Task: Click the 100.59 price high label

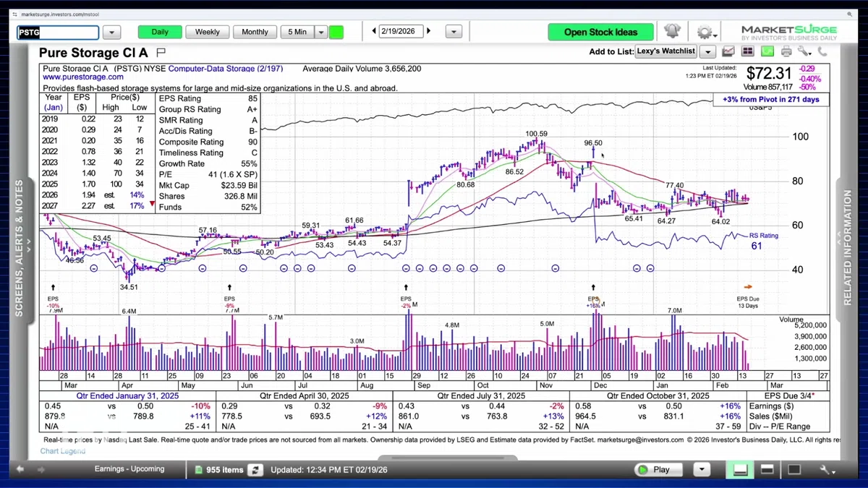Action: coord(536,134)
